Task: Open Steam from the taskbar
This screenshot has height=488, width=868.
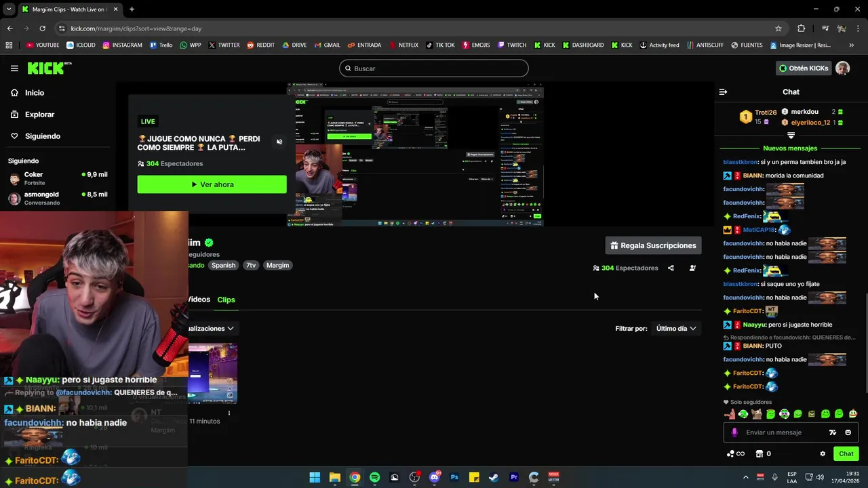Action: 494,477
